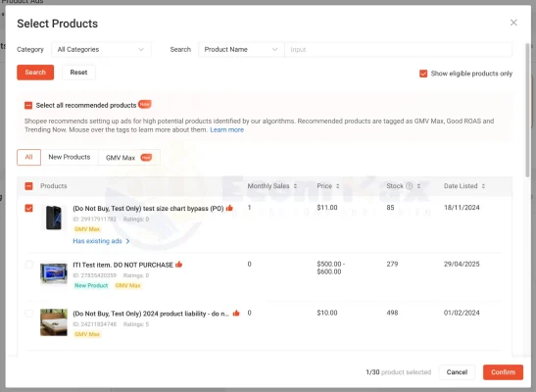536x392 pixels.
Task: Switch to the All tab
Action: (28, 157)
